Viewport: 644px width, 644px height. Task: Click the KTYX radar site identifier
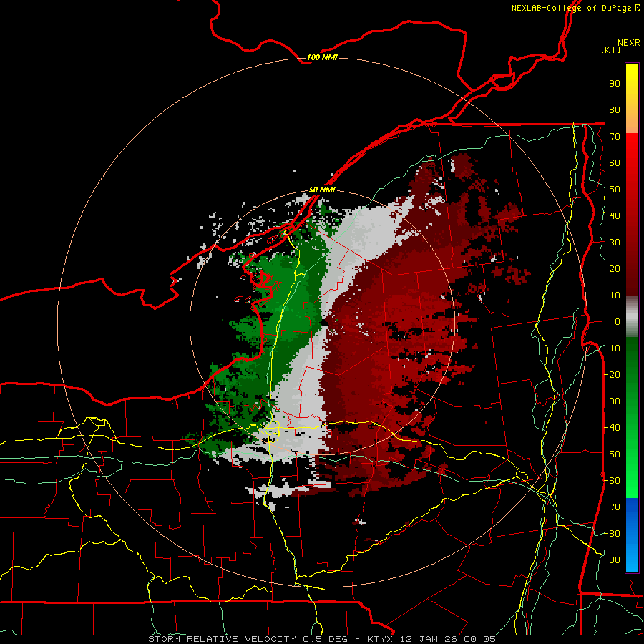(380, 639)
